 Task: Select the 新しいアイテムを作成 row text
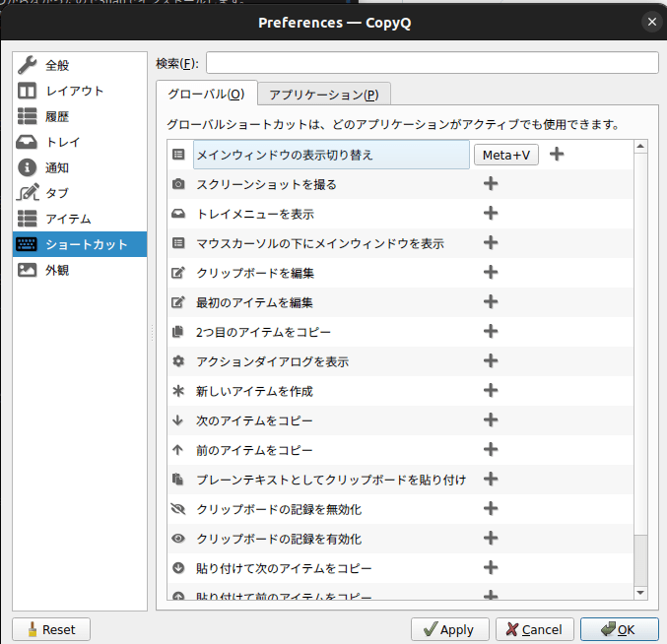[x=254, y=391]
